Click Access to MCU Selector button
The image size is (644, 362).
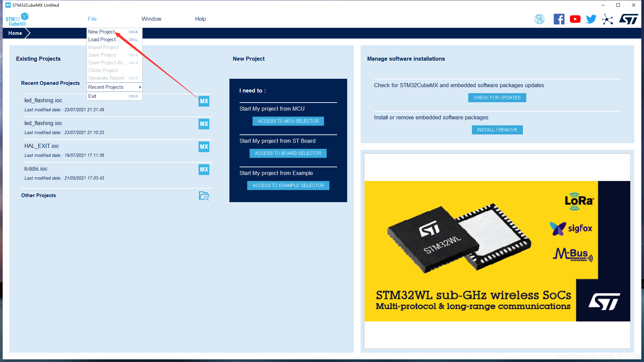288,121
